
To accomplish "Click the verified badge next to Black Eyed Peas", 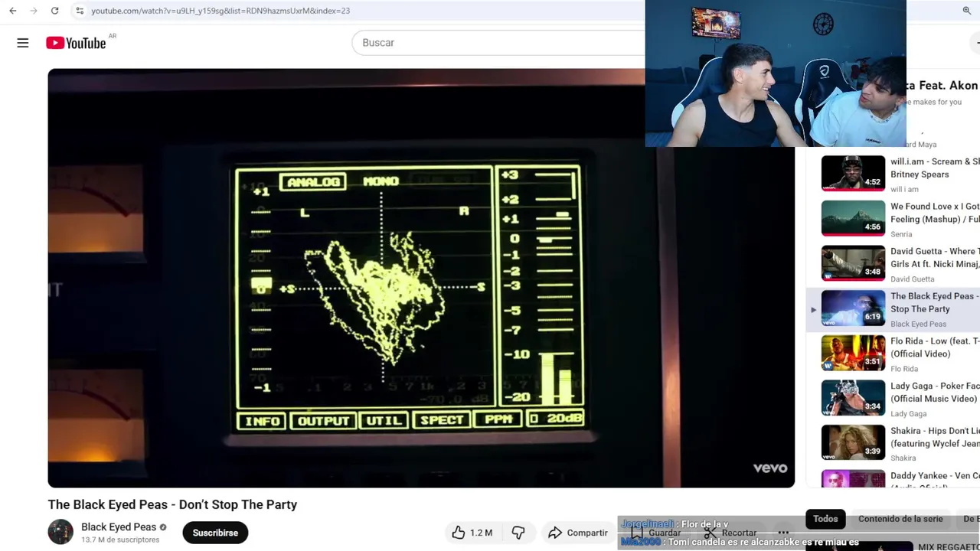I will tap(163, 527).
